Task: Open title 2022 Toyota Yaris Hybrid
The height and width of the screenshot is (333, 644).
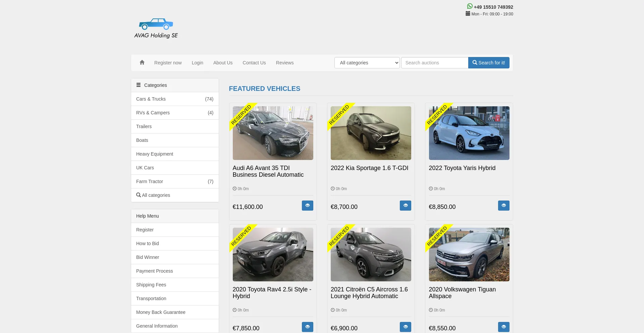Action: [462, 168]
